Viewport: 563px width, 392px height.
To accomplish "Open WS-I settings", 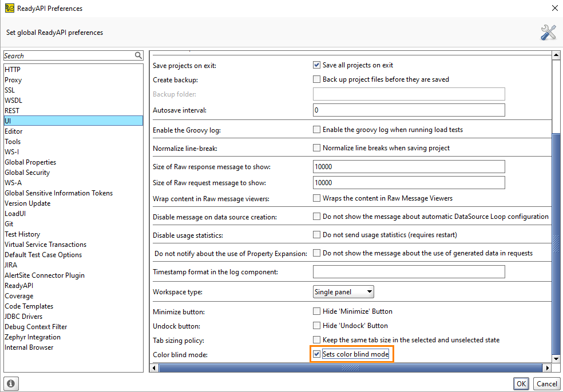I will pos(73,151).
